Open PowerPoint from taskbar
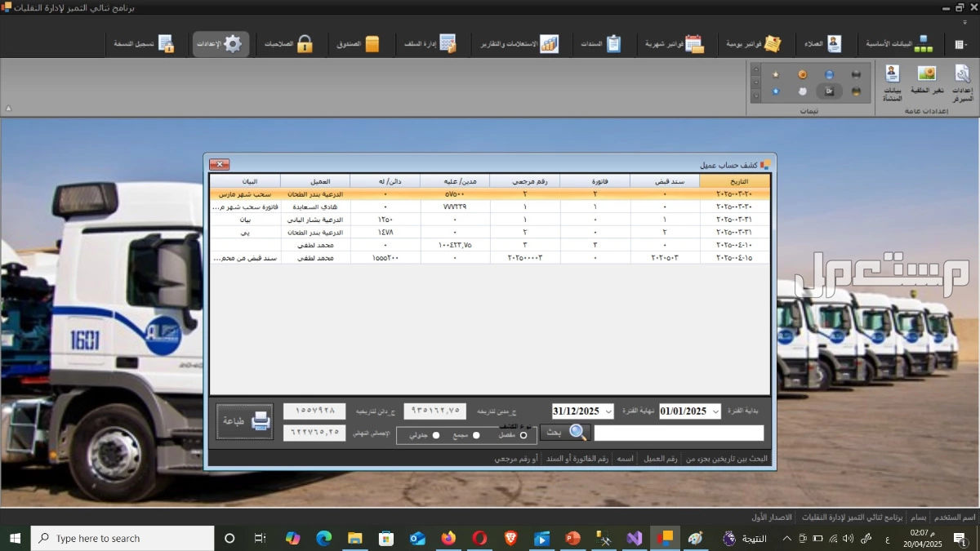This screenshot has width=980, height=551. tap(572, 538)
